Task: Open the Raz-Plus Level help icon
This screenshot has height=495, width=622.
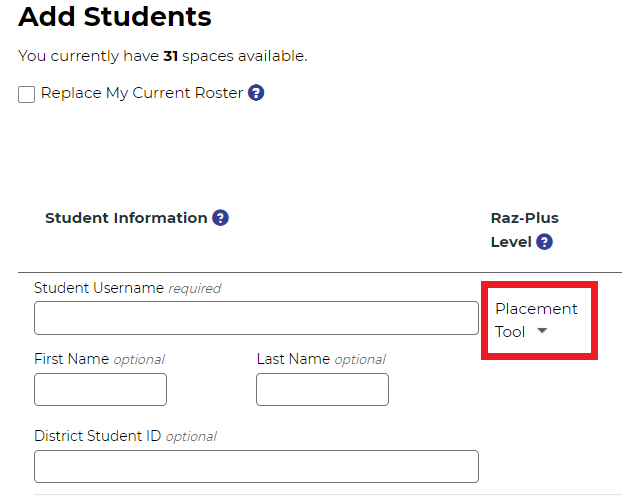Action: point(544,242)
